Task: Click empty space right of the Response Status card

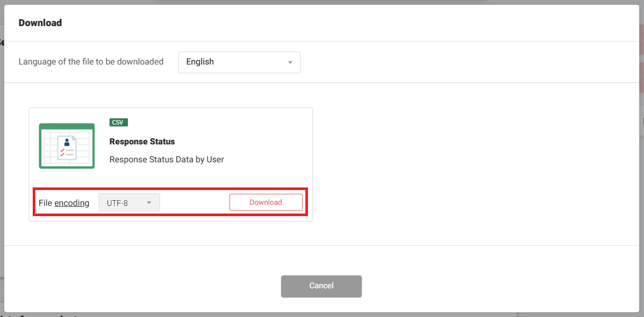Action: (x=460, y=164)
